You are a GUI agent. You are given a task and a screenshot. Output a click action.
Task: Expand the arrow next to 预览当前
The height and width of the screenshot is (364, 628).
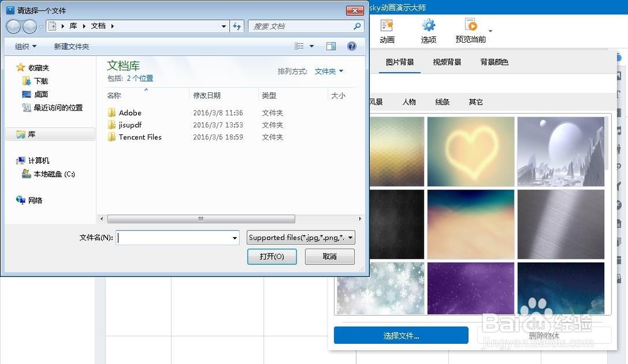489,29
